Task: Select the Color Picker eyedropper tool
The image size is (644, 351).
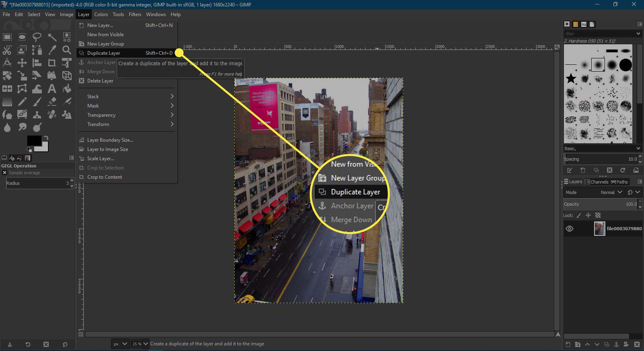Action: click(52, 50)
